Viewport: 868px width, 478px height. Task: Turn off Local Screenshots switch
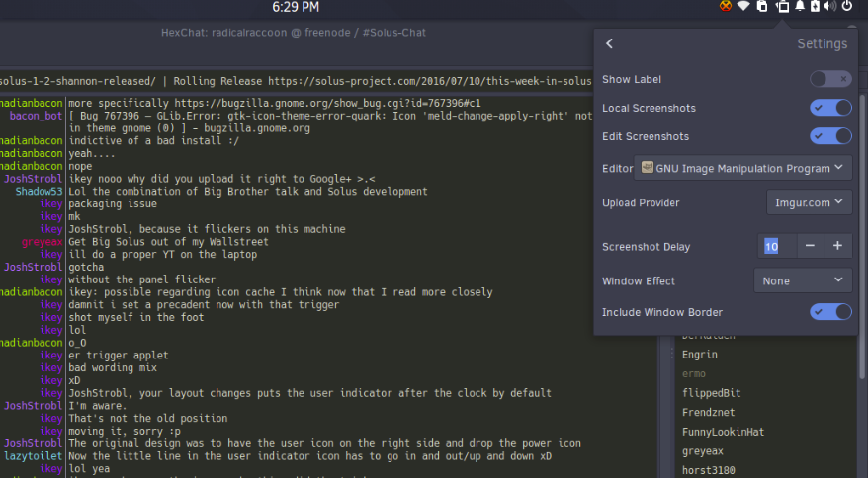pos(830,108)
